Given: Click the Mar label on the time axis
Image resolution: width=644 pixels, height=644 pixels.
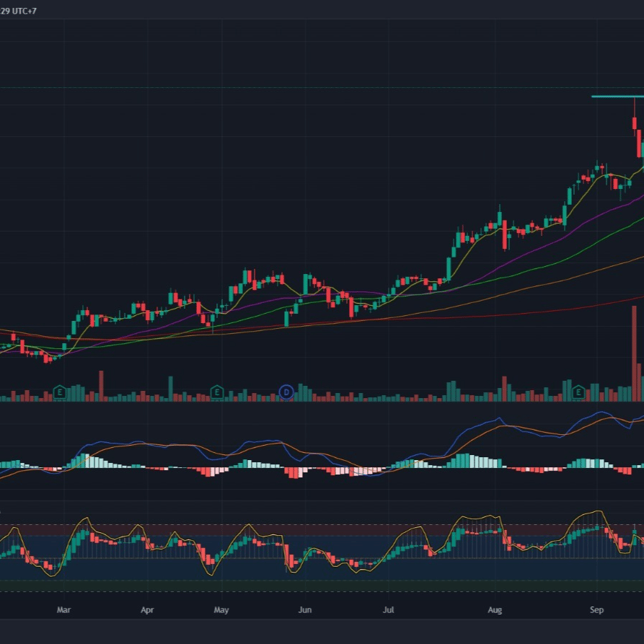Looking at the screenshot, I should (63, 610).
